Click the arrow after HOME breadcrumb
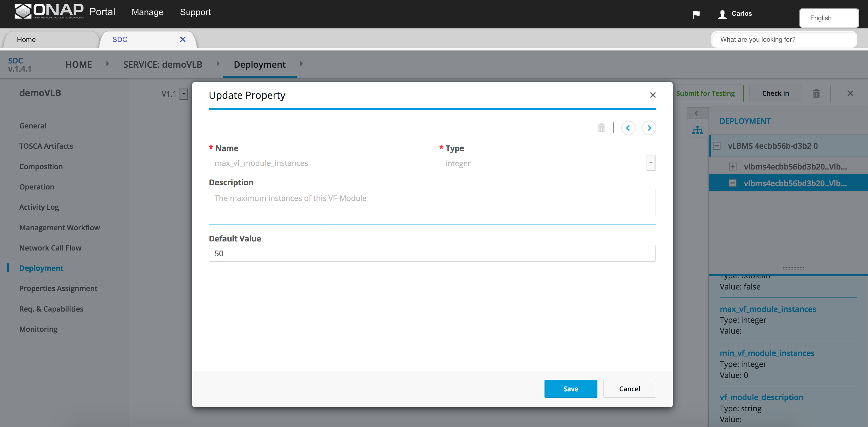 (108, 64)
